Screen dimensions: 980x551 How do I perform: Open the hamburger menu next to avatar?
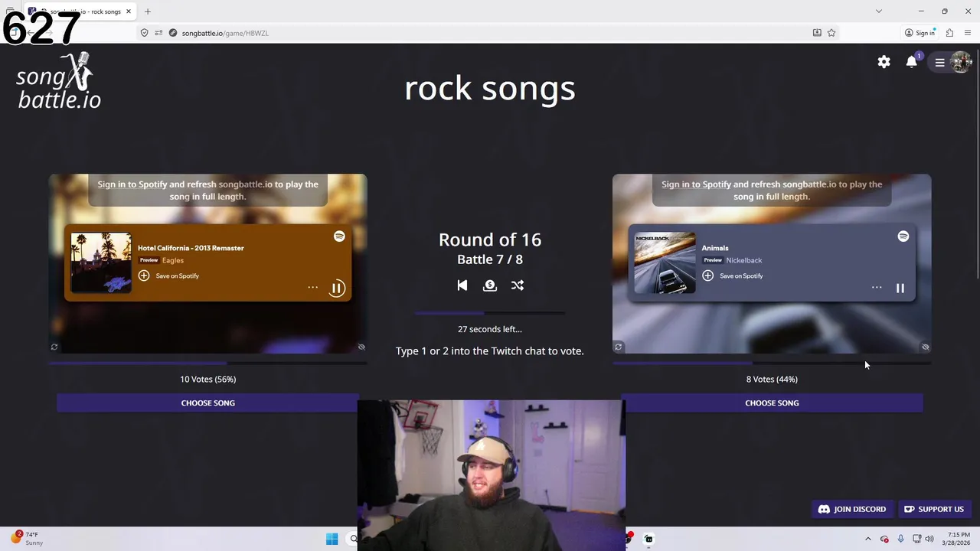pos(939,63)
